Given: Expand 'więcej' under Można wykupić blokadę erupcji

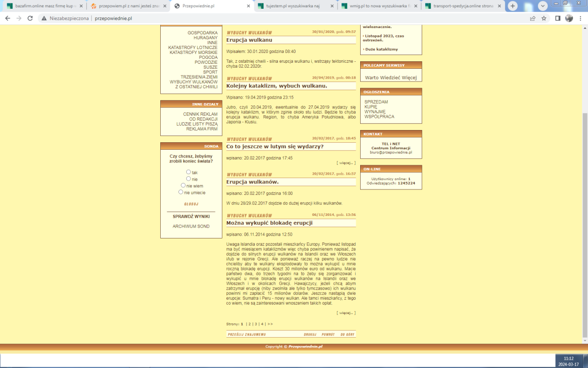Looking at the screenshot, I should [346, 313].
